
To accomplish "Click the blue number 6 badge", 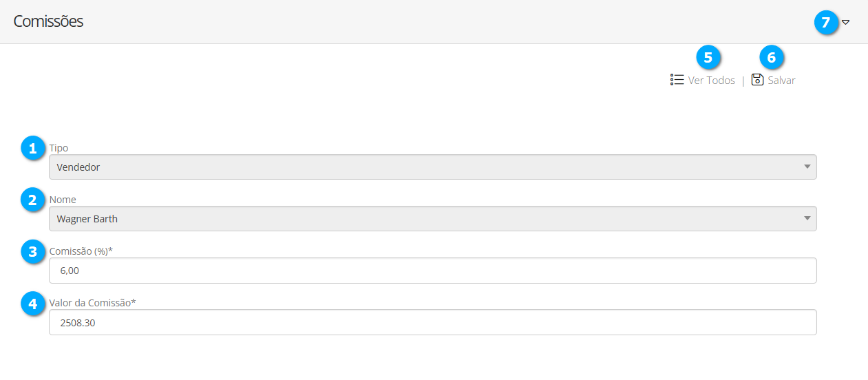I will click(x=772, y=56).
